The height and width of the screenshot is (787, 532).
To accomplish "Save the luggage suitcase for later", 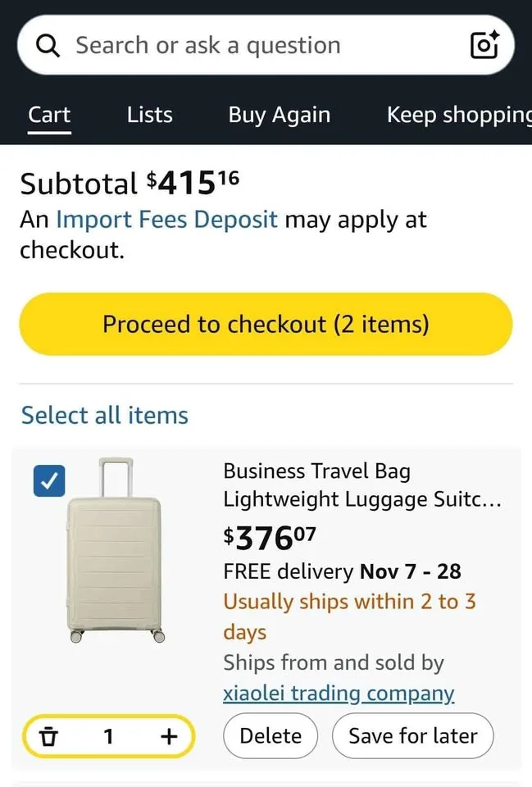I will [x=412, y=735].
